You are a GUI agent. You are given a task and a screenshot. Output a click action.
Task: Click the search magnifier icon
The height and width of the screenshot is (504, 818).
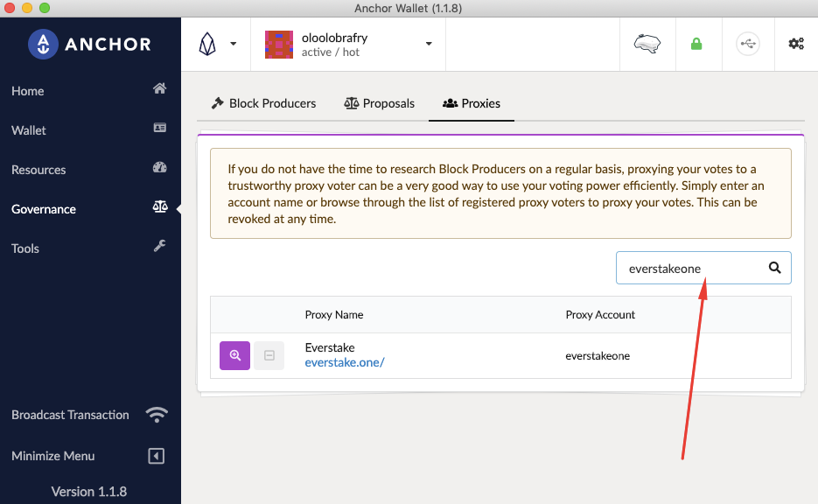pos(775,268)
